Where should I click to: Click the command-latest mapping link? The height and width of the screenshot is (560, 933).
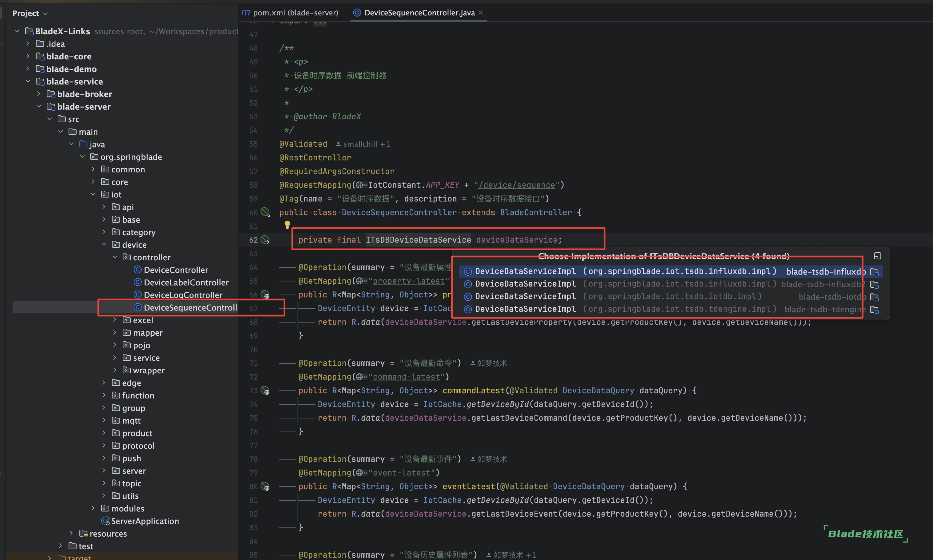tap(406, 376)
